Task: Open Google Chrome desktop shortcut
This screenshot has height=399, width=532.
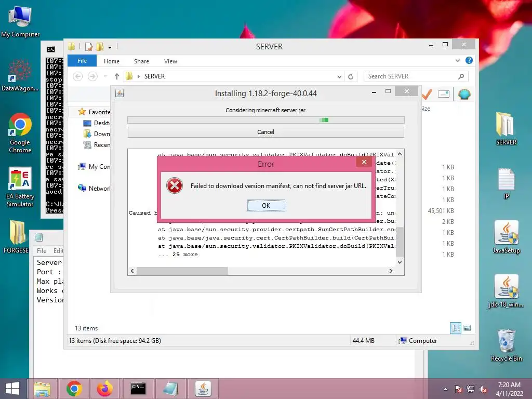Action: pos(20,132)
